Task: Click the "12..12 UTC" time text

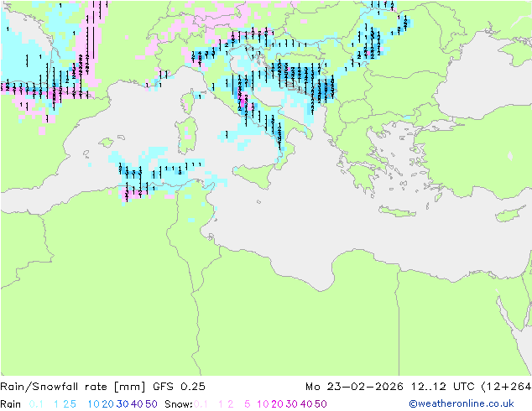Action: [x=443, y=387]
